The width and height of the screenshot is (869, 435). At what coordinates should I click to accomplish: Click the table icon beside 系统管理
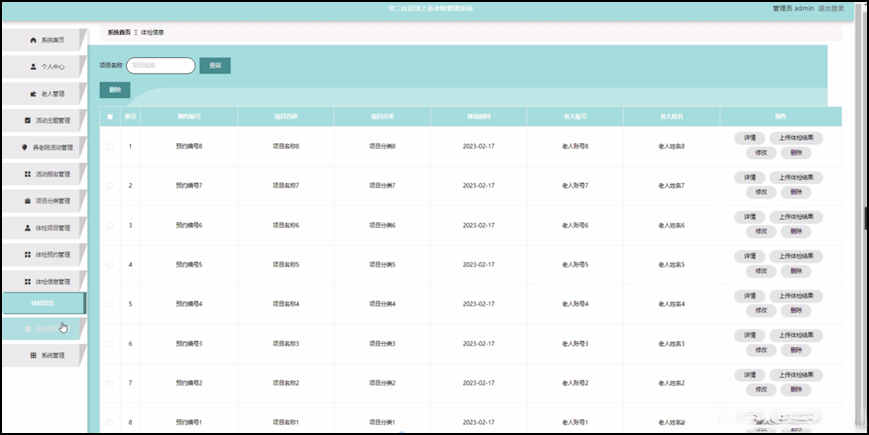[x=33, y=355]
